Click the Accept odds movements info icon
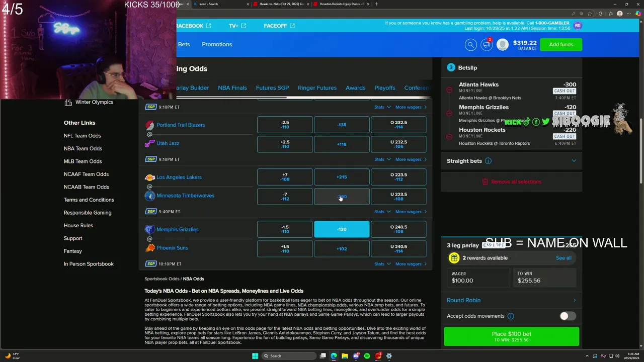644x362 pixels. 511,316
